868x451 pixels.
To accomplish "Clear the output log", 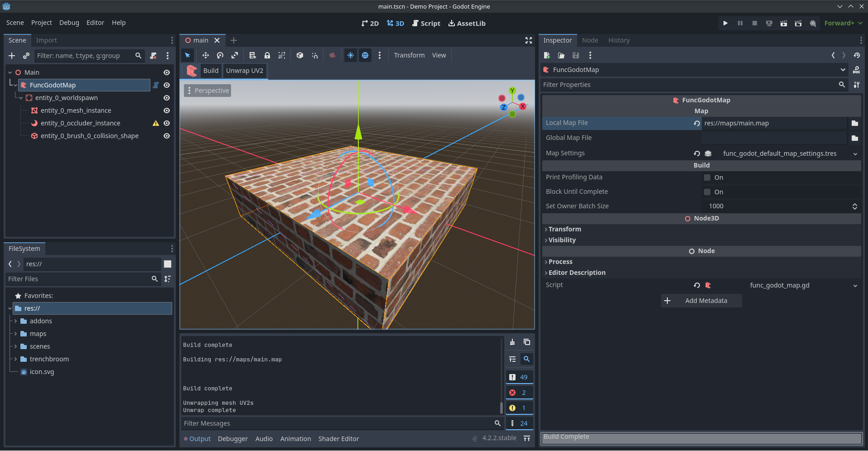I will click(512, 342).
